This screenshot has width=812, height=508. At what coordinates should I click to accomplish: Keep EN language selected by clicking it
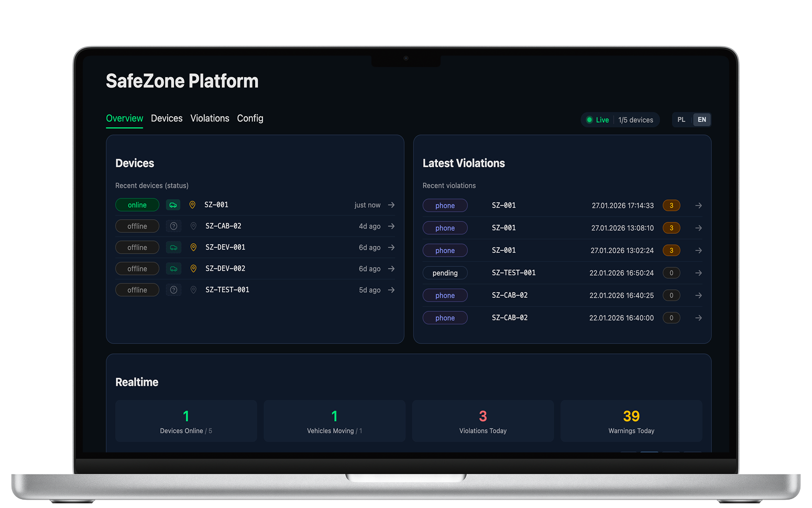[x=701, y=120]
